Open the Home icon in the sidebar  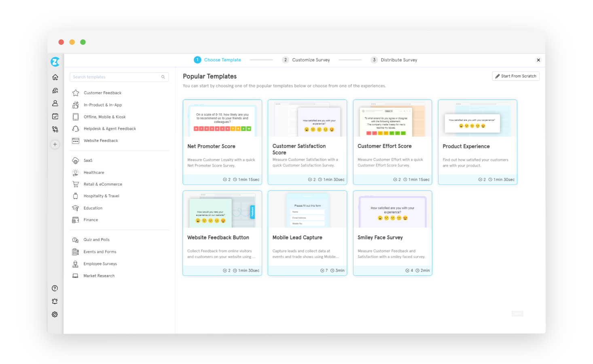[x=55, y=77]
